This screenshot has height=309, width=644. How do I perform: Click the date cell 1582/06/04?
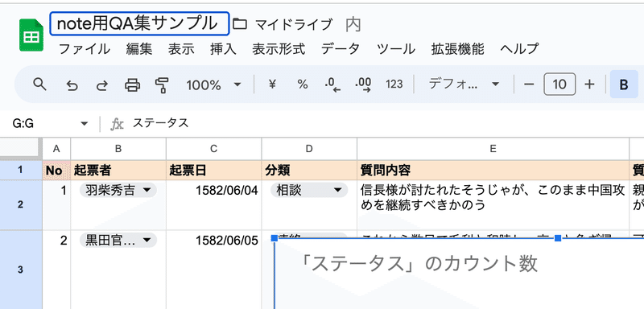(213, 204)
